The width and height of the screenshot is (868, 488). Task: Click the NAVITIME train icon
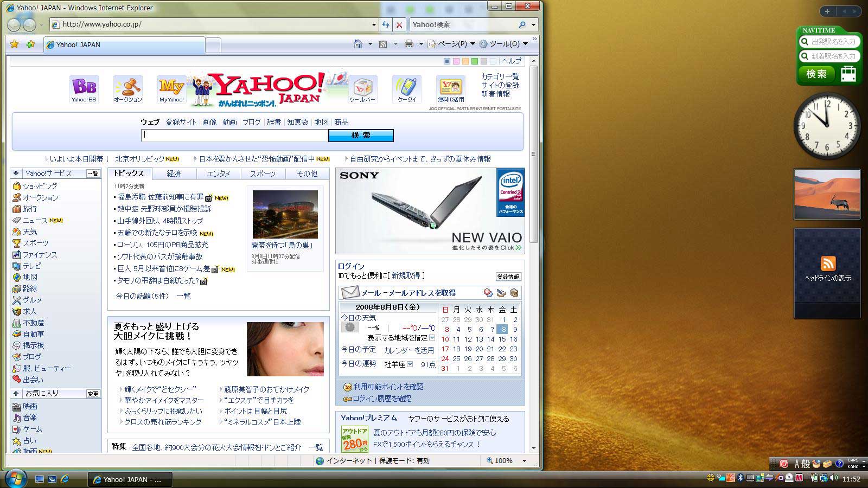pos(848,74)
